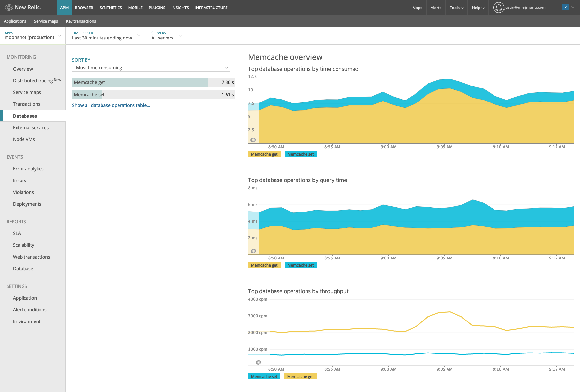Open Application settings
The image size is (580, 392).
click(25, 298)
